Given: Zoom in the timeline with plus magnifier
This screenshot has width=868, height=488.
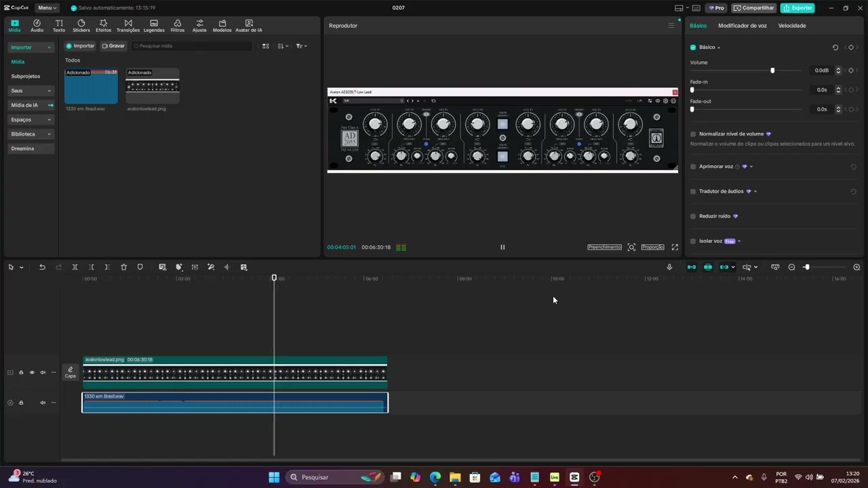Looking at the screenshot, I should pos(856,267).
